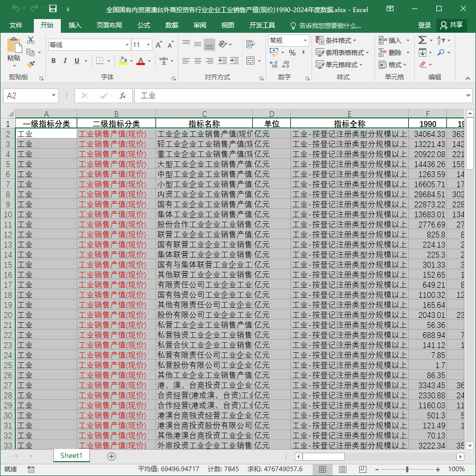
Task: Open the Name Box dropdown arrow
Action: 53,96
